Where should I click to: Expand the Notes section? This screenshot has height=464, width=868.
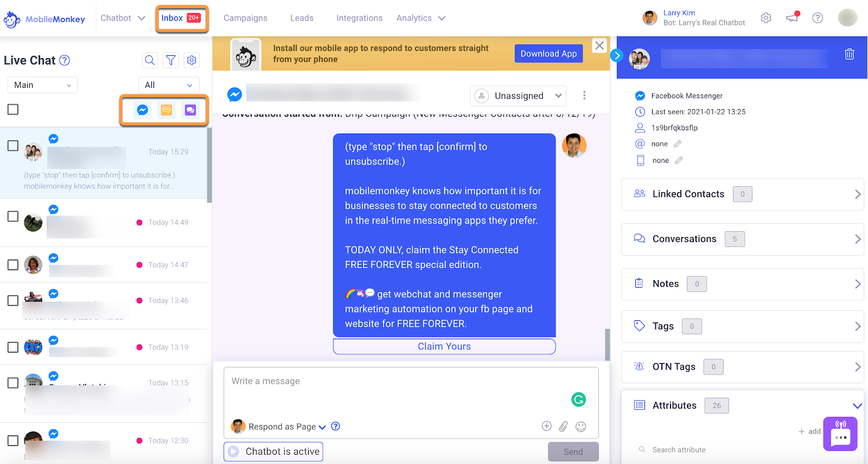click(742, 284)
